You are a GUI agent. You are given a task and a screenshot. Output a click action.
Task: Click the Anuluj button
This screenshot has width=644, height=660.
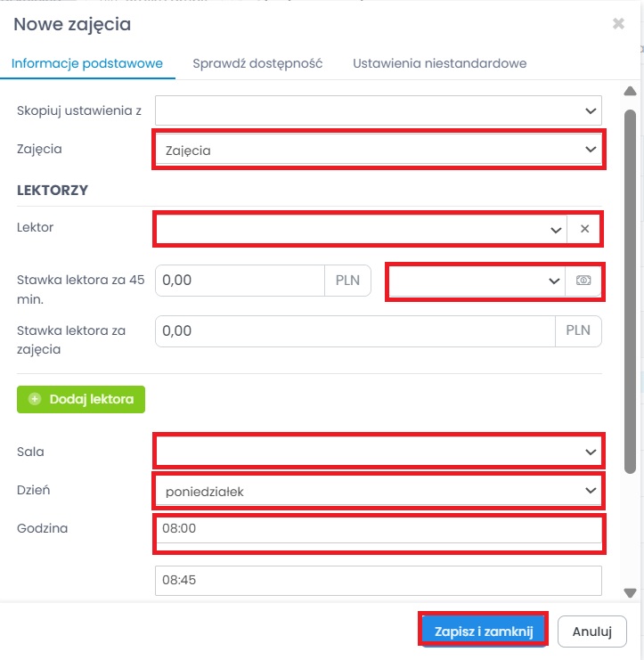[591, 631]
